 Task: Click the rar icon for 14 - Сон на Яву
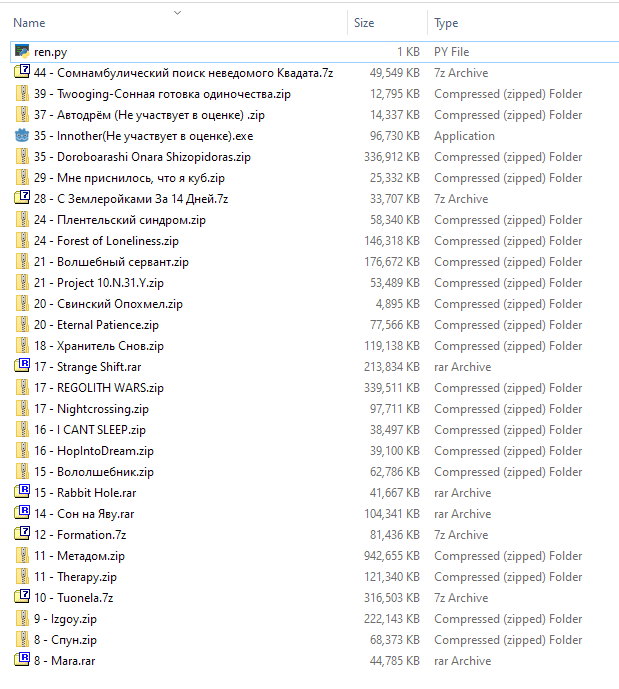(x=22, y=514)
